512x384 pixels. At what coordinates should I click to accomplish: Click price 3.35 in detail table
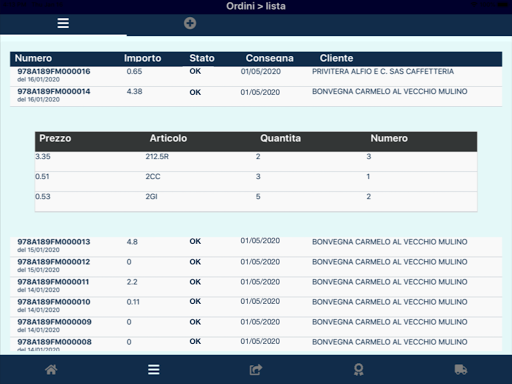tap(43, 156)
